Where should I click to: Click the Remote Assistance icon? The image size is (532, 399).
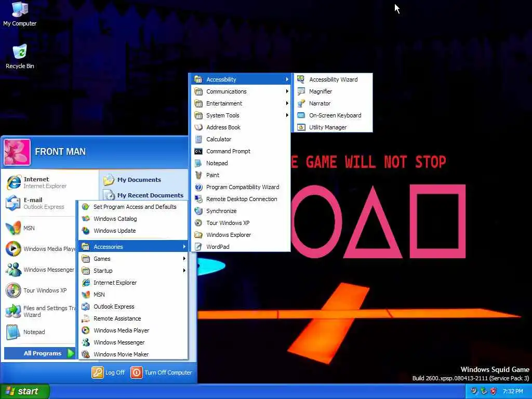coord(86,318)
